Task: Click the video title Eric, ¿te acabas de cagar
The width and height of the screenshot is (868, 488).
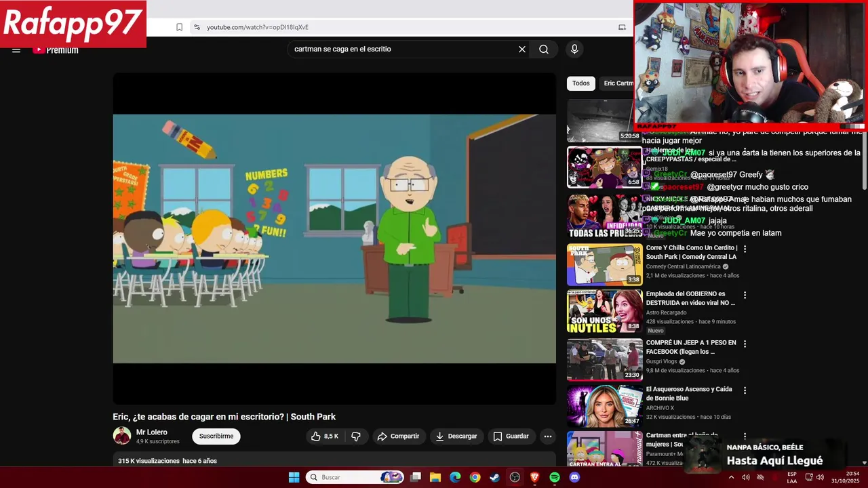Action: 224,417
